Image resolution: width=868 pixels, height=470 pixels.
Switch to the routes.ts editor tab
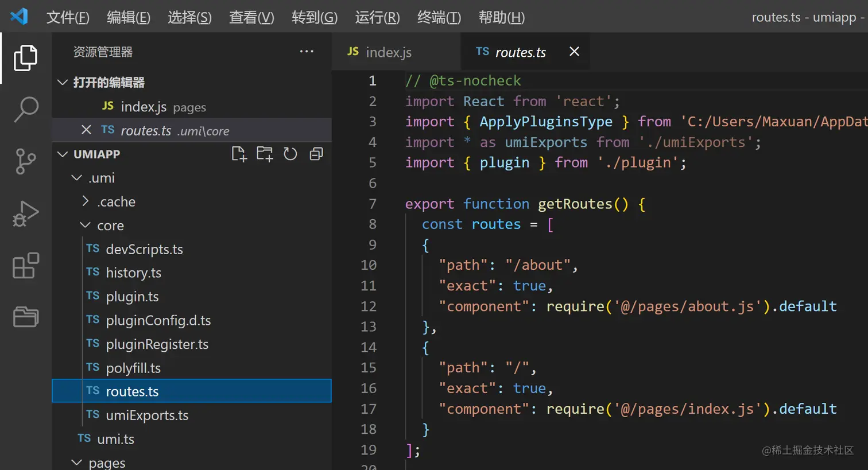pos(525,52)
